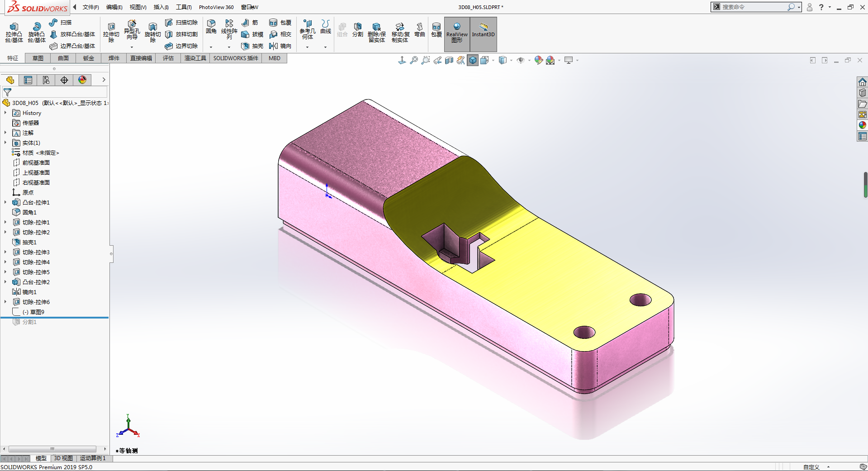Screen dimensions: 868x471
Task: Toggle the shaded cube display style button
Action: pyautogui.click(x=473, y=60)
